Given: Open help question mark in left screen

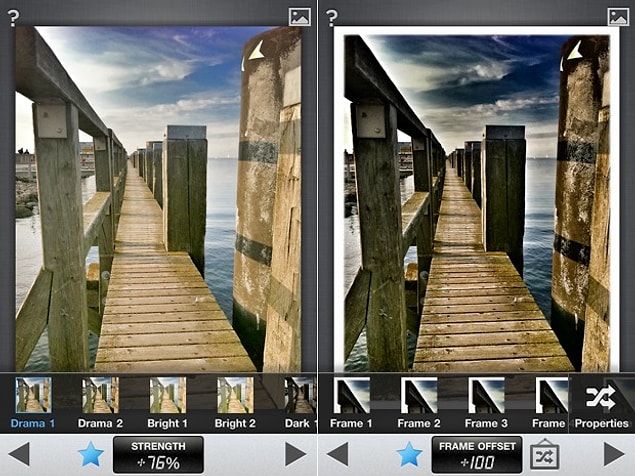Looking at the screenshot, I should coord(13,17).
